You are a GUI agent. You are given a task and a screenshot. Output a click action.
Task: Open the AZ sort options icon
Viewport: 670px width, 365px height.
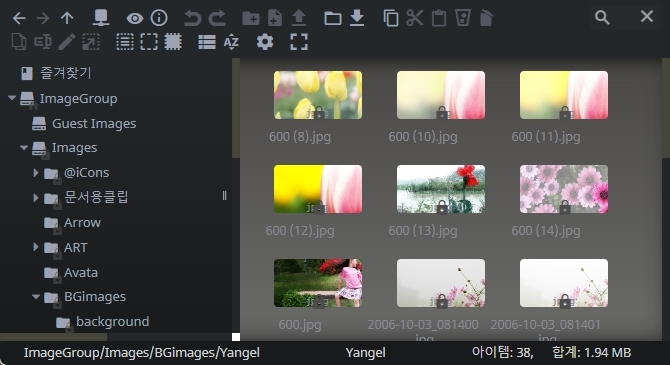(x=231, y=42)
